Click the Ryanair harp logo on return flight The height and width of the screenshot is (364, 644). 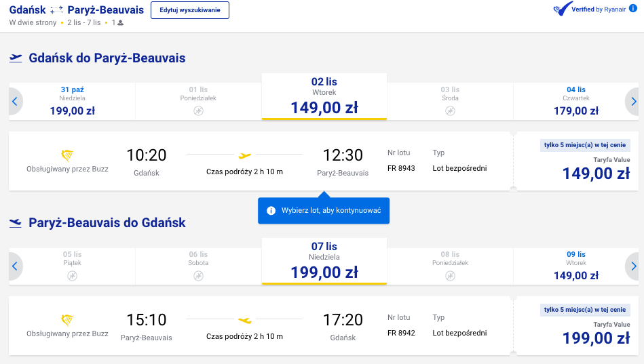click(x=67, y=320)
